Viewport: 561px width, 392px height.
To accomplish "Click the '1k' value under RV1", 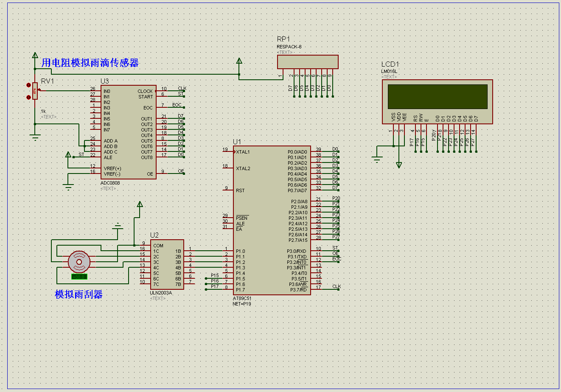I will point(43,111).
